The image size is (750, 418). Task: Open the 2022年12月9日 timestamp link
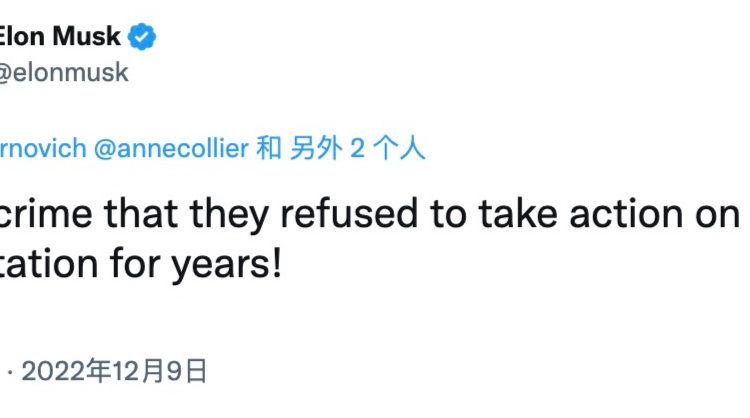(114, 371)
